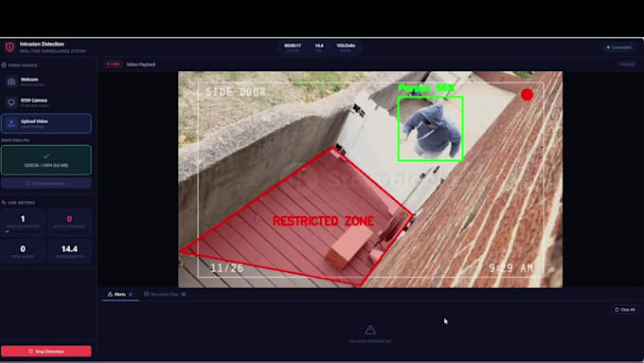
Task: Click the Video Playback label
Action: tap(141, 64)
